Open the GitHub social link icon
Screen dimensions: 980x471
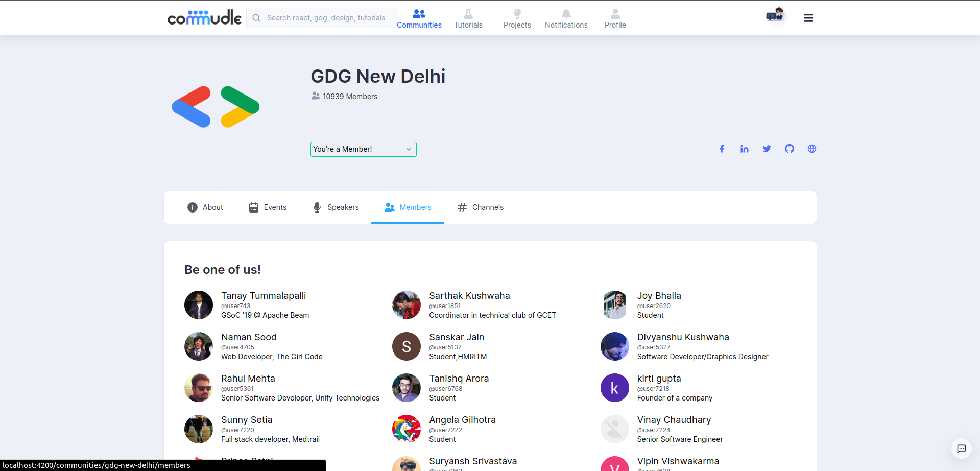789,149
